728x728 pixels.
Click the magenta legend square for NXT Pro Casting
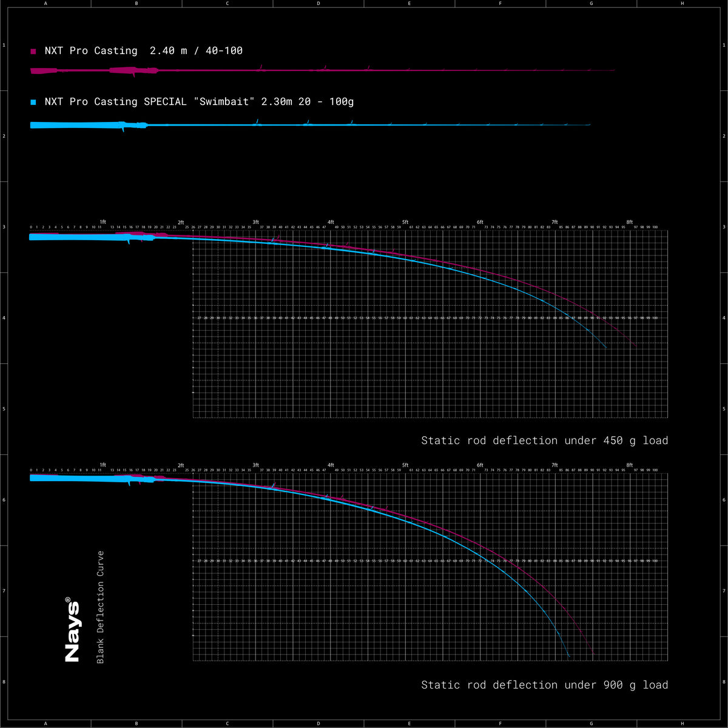pos(33,52)
